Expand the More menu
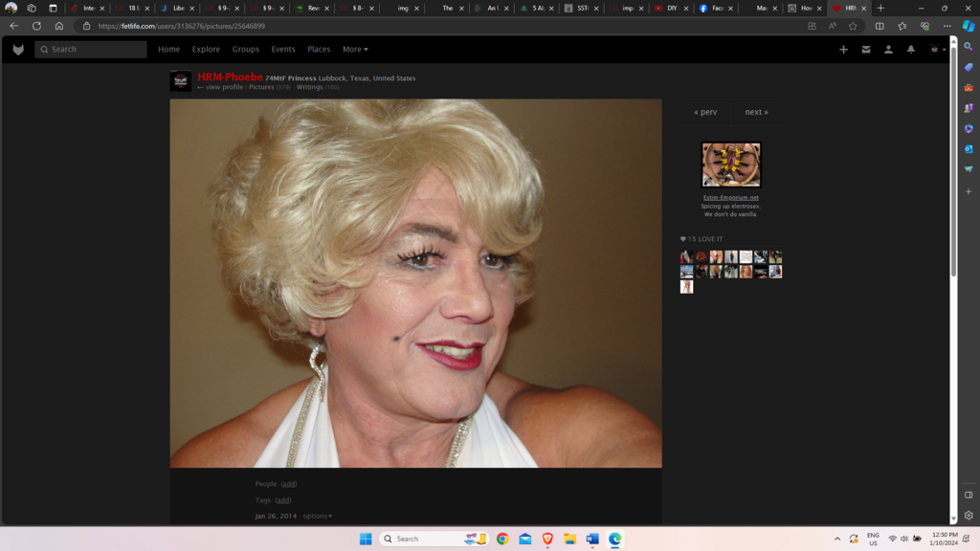Screen dimensions: 980x551 pos(355,50)
